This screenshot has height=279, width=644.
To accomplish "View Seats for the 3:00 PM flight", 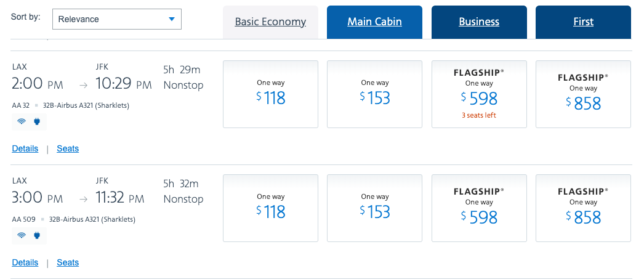I will pos(68,262).
